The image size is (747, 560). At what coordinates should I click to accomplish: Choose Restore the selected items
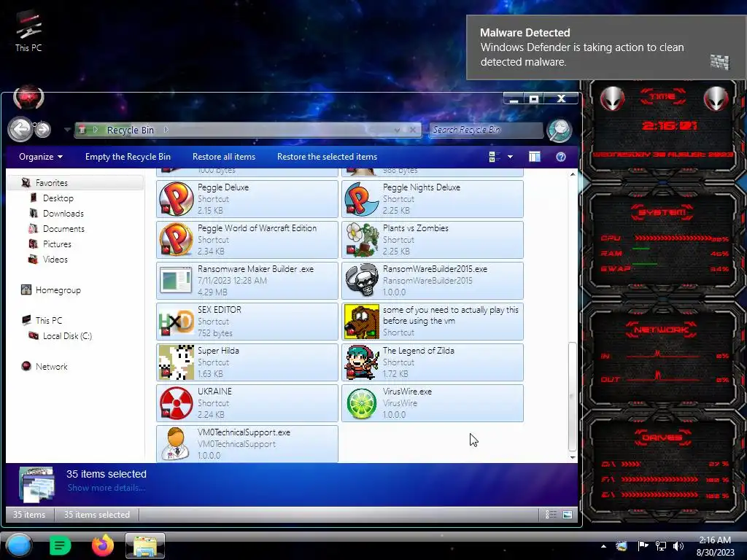coord(328,157)
